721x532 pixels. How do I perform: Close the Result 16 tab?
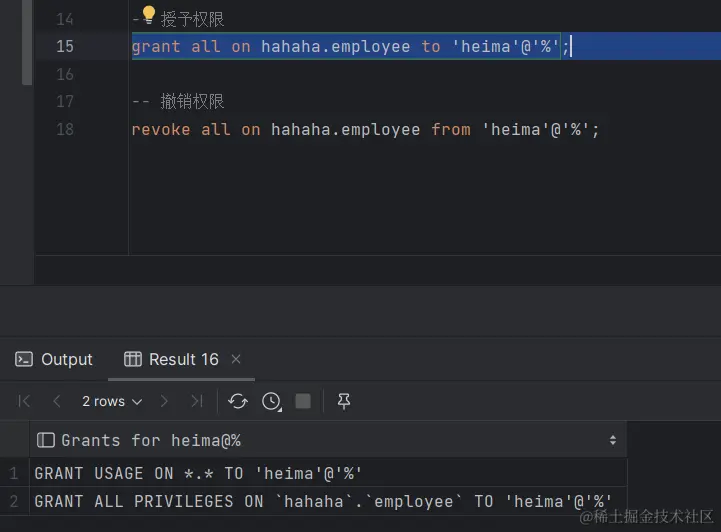click(236, 359)
